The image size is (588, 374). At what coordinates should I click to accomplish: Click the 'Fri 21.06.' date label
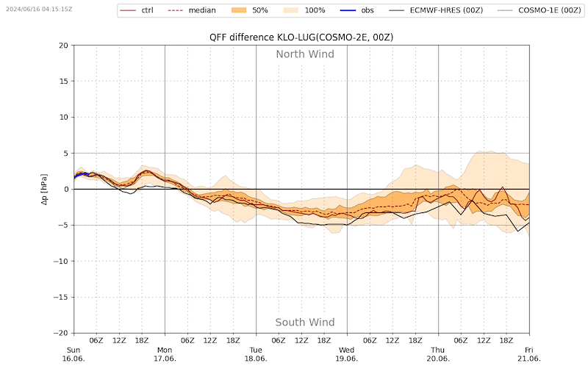pyautogui.click(x=528, y=354)
